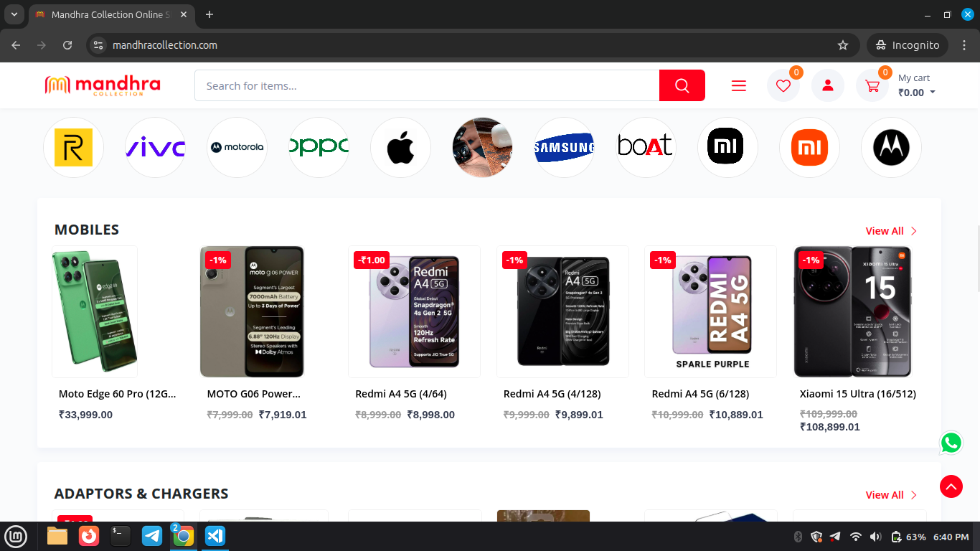
Task: Select the boAt brand icon
Action: [x=646, y=147]
